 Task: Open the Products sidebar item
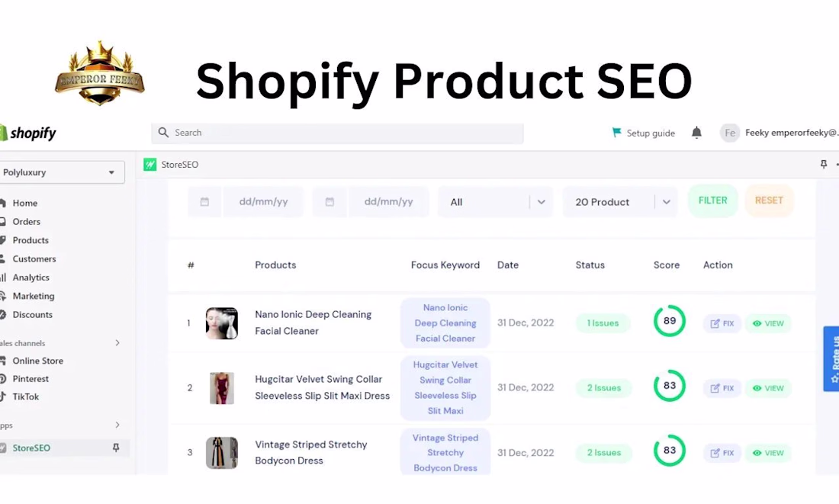tap(31, 240)
